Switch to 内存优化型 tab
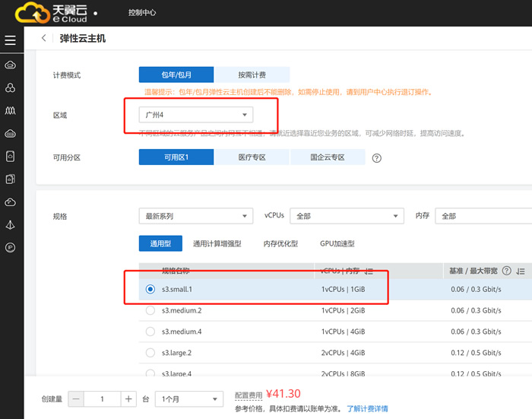The width and height of the screenshot is (532, 419). point(280,243)
